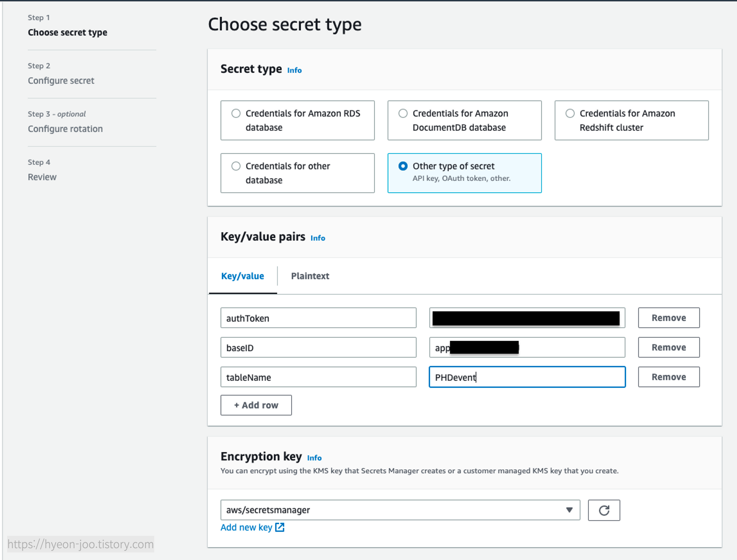Open the aws/secretsmanager encryption key dropdown
This screenshot has width=737, height=560.
click(x=400, y=510)
